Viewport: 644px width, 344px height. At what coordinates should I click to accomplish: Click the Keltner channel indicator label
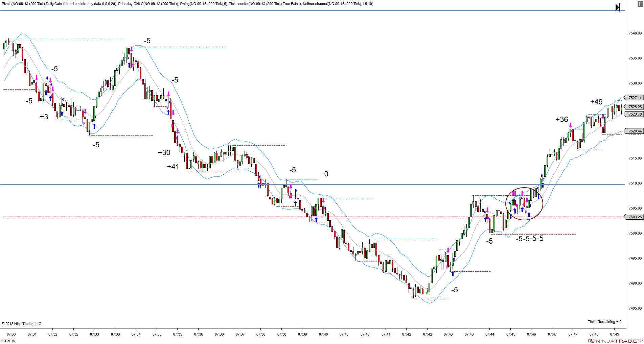(x=338, y=4)
